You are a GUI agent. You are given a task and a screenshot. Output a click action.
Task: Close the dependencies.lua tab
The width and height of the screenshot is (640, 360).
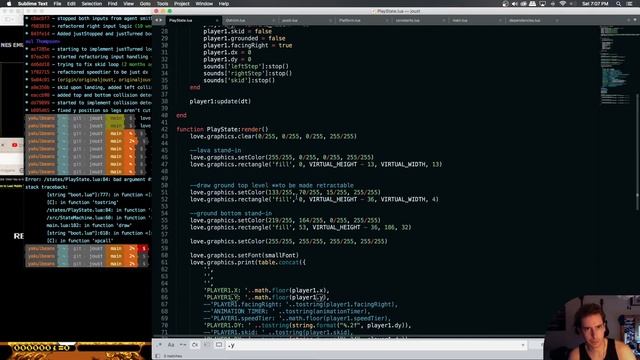(x=557, y=20)
